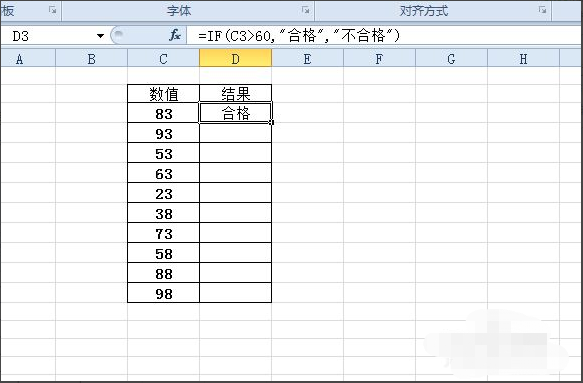
Task: Open the 字体 group dialog launcher
Action: [x=306, y=10]
